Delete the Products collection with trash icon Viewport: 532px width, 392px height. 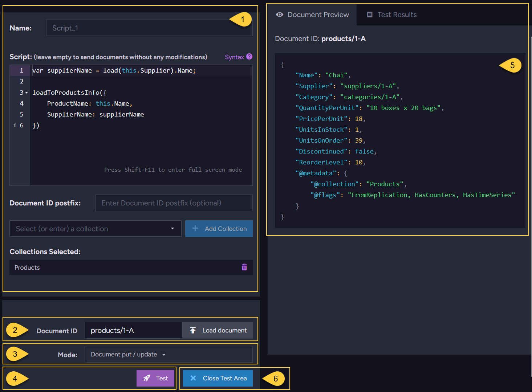pyautogui.click(x=244, y=267)
